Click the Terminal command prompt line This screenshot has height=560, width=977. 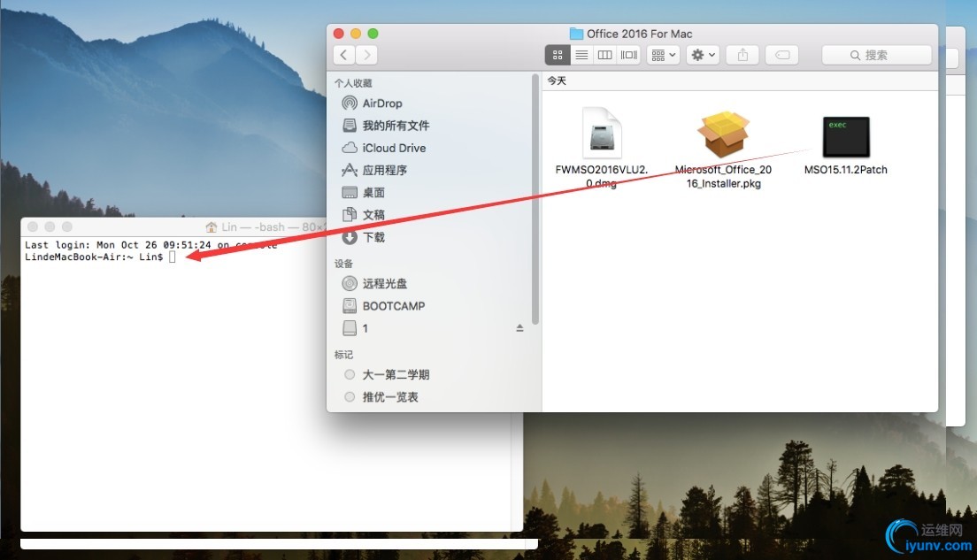click(x=100, y=257)
